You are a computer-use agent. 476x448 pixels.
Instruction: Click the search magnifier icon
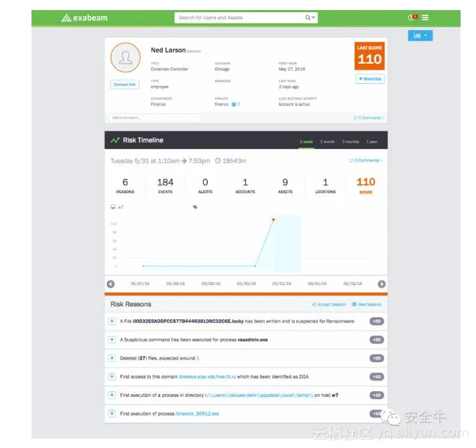(308, 17)
